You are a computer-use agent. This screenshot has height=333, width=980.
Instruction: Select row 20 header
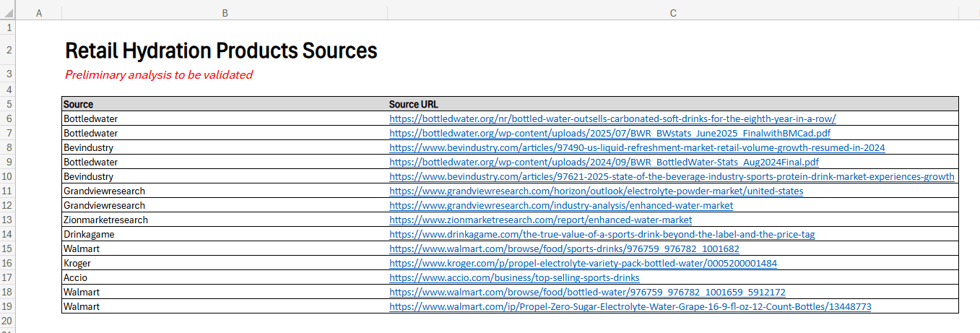click(x=7, y=321)
